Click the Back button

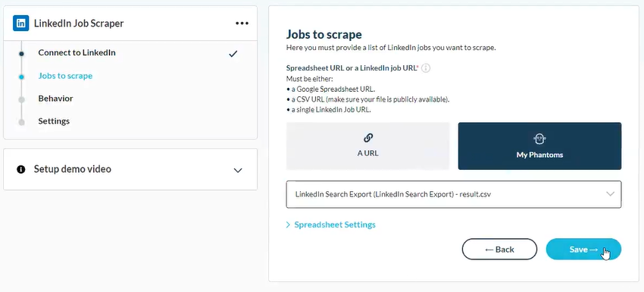pos(499,250)
